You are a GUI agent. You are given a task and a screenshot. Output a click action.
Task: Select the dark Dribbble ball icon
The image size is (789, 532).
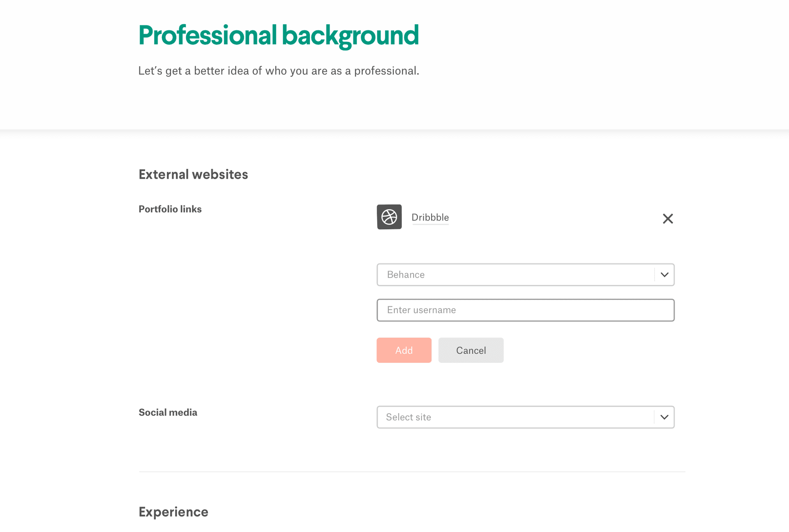389,217
